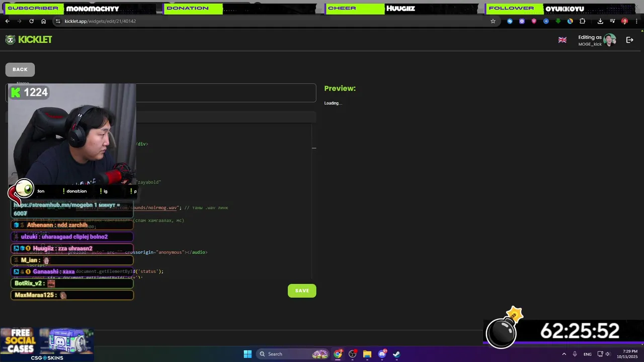The width and height of the screenshot is (644, 362).
Task: Open OBS Studio from the taskbar
Action: [353, 354]
